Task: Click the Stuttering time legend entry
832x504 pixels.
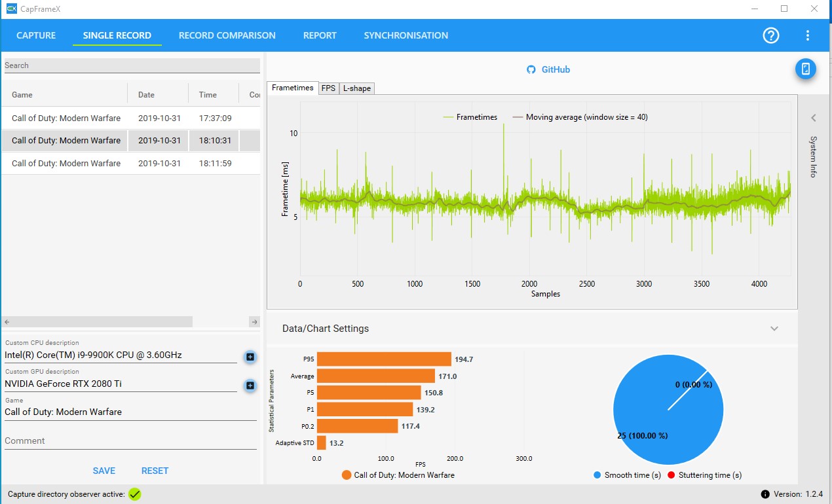Action: [x=704, y=475]
